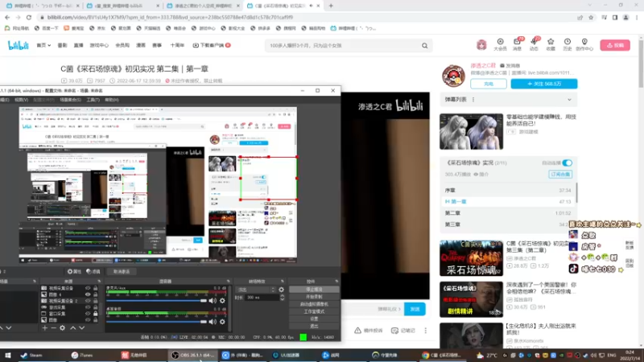This screenshot has height=362, width=644.
Task: Open the 消息 messages icon
Action: point(517,44)
